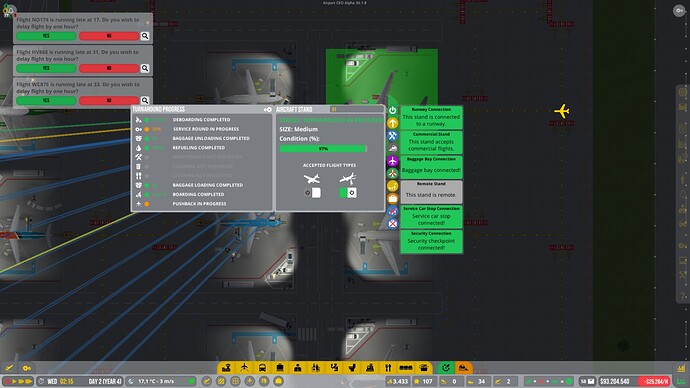Click the yellow upgrade arrow stand icon
This screenshot has height=388, width=690.
[x=393, y=123]
